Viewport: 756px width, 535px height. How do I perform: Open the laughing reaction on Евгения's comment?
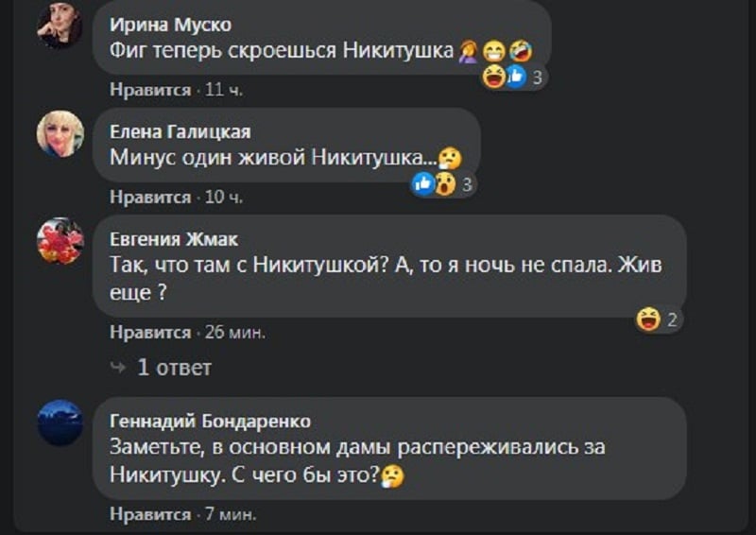click(x=658, y=319)
